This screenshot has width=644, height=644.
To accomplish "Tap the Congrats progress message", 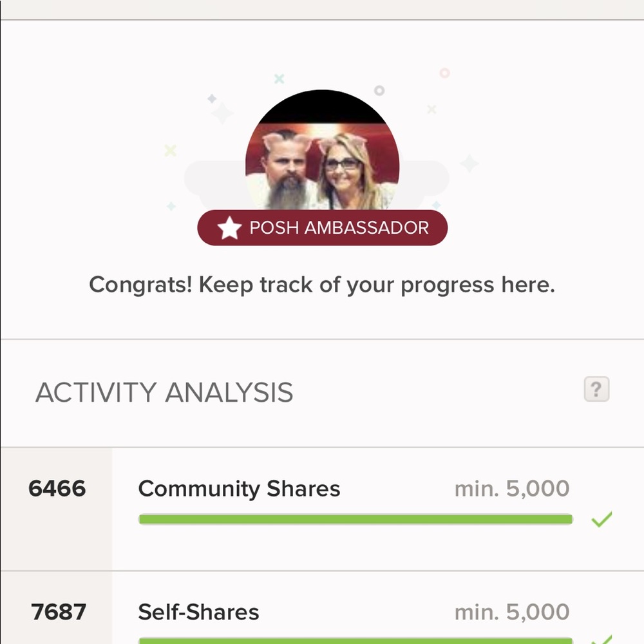I will click(321, 285).
